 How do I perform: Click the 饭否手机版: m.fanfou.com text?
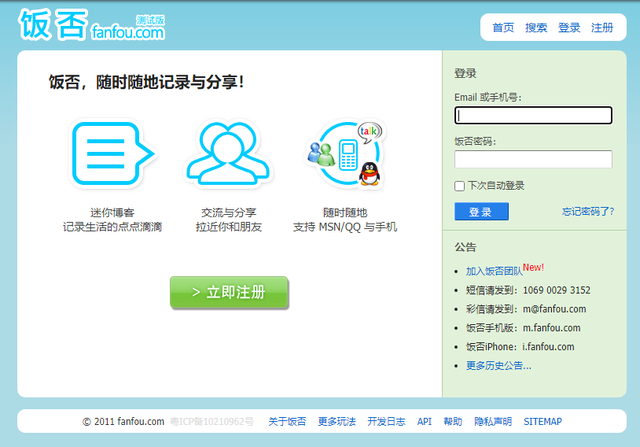[x=523, y=328]
